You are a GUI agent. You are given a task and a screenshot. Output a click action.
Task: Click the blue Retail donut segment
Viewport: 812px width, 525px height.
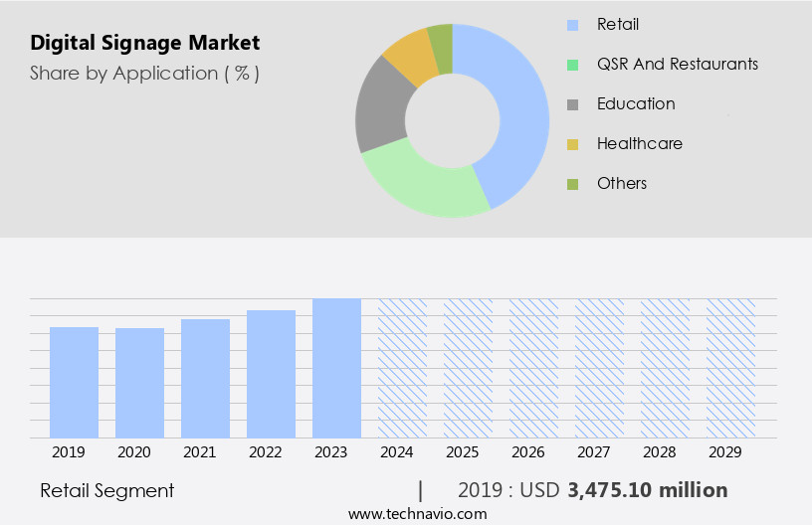point(519,109)
